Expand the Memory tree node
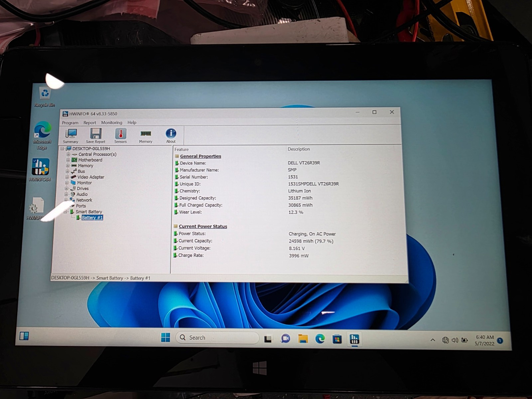The width and height of the screenshot is (532, 399). click(67, 166)
